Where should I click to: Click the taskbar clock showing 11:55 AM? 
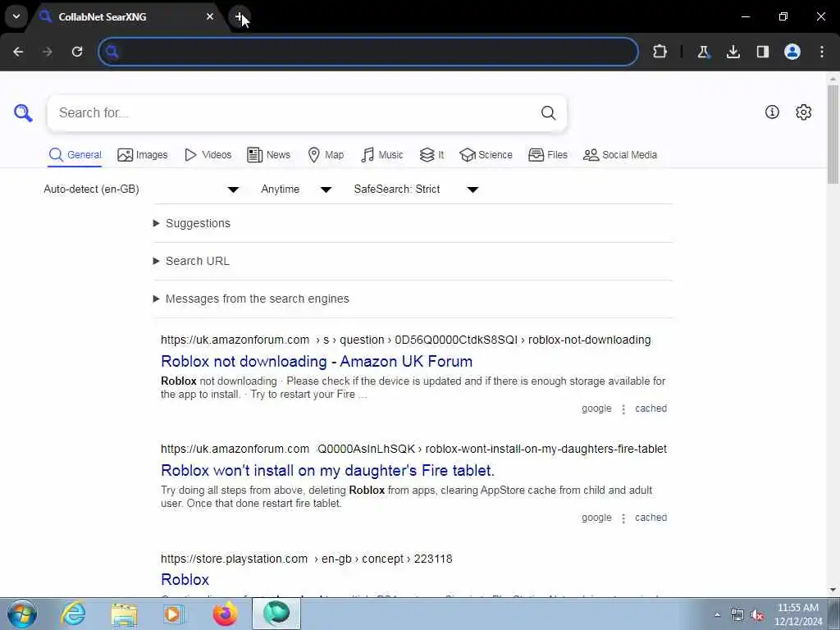tap(798, 614)
